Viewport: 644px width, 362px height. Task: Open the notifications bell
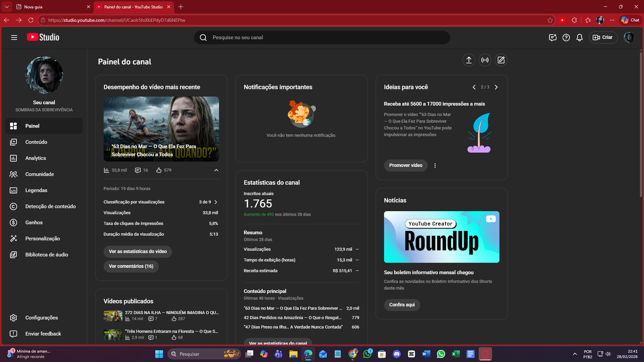point(580,37)
